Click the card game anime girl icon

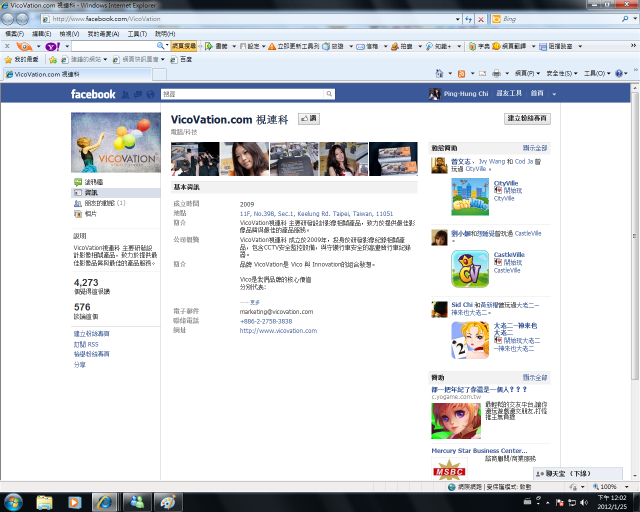(x=470, y=340)
